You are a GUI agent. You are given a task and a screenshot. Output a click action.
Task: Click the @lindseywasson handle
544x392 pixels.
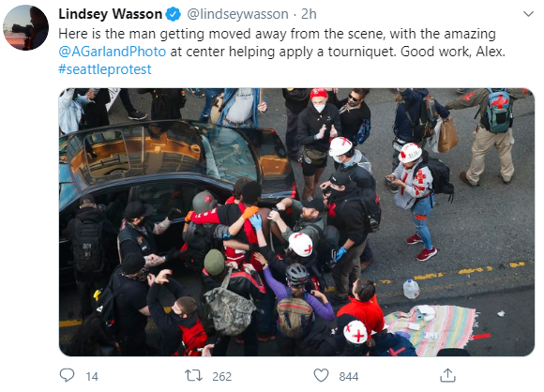(x=237, y=14)
